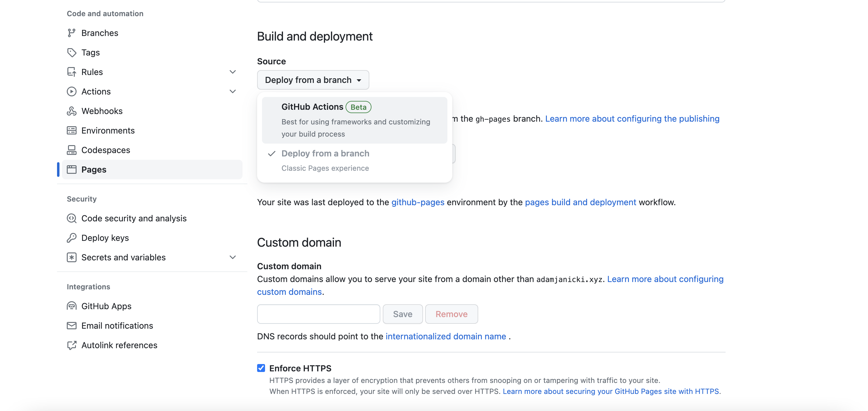Screen dimensions: 868x411
Task: Expand the Secrets and variables chevron
Action: point(232,257)
